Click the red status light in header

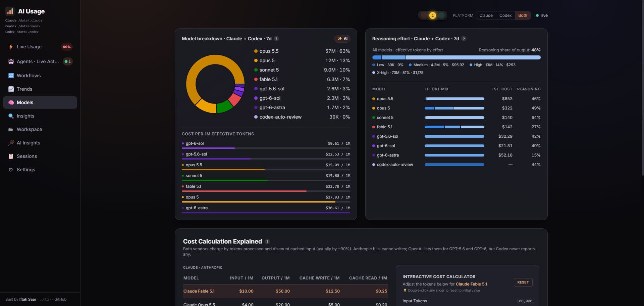[x=424, y=15]
